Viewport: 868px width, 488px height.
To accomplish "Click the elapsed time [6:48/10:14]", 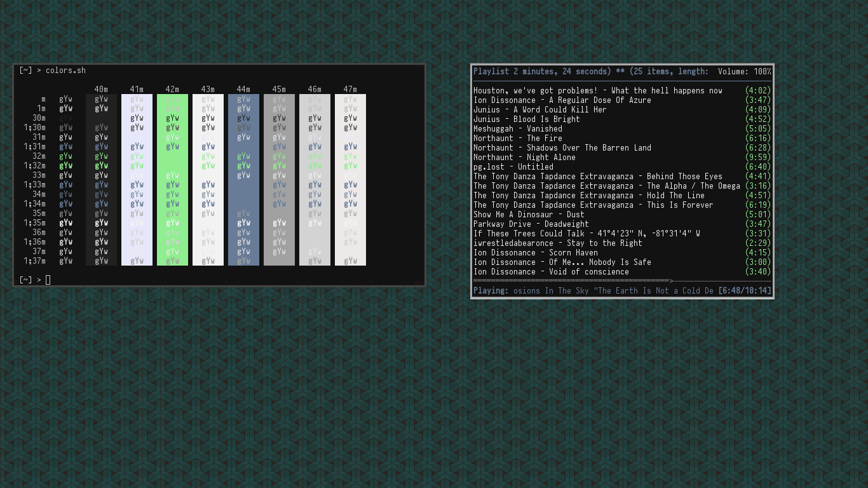I will point(745,291).
